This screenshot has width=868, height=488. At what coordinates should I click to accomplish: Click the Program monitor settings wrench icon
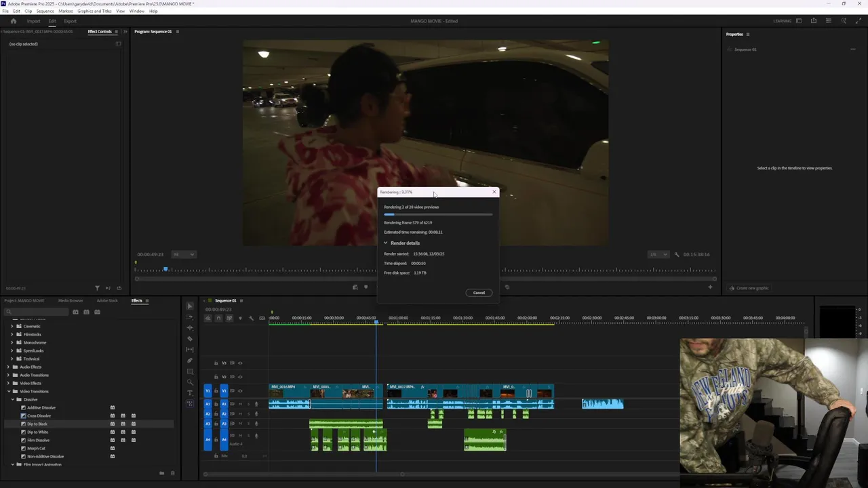click(677, 255)
